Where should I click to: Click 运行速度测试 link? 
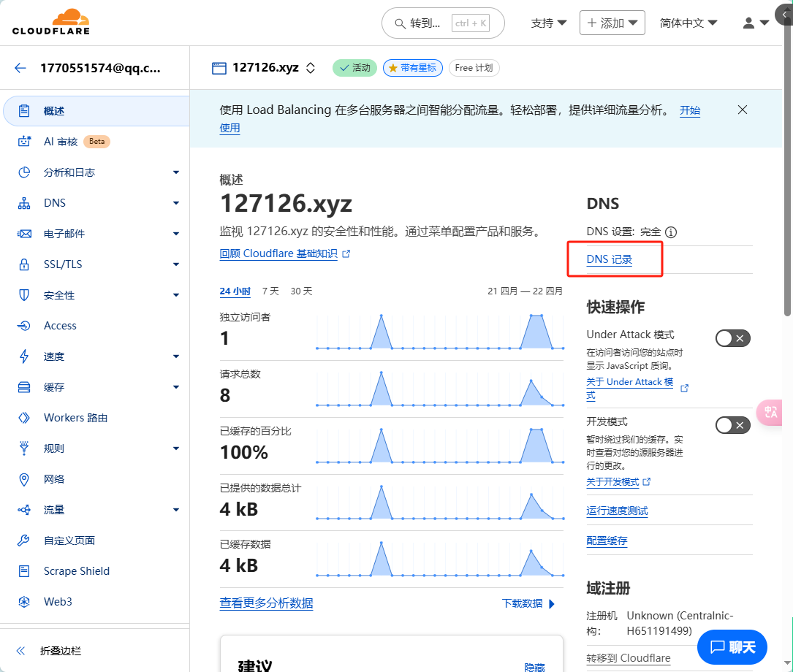point(617,511)
